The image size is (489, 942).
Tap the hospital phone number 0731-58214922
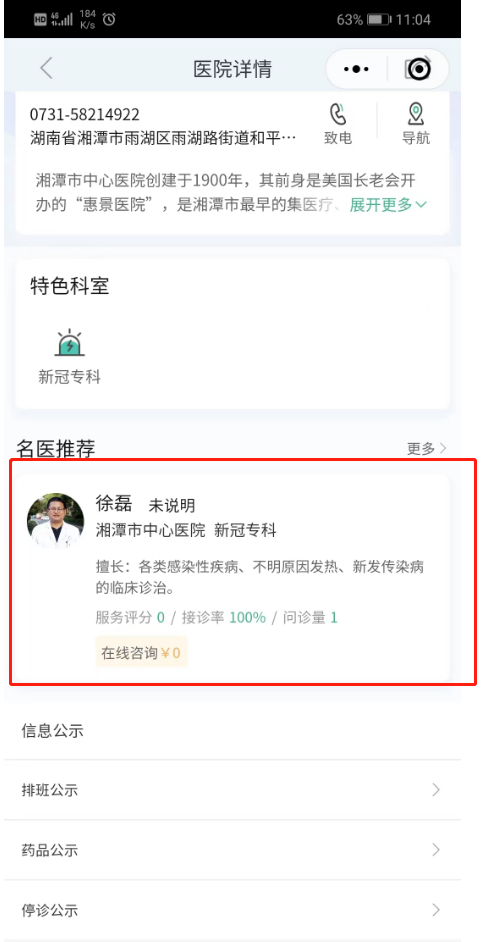point(85,114)
